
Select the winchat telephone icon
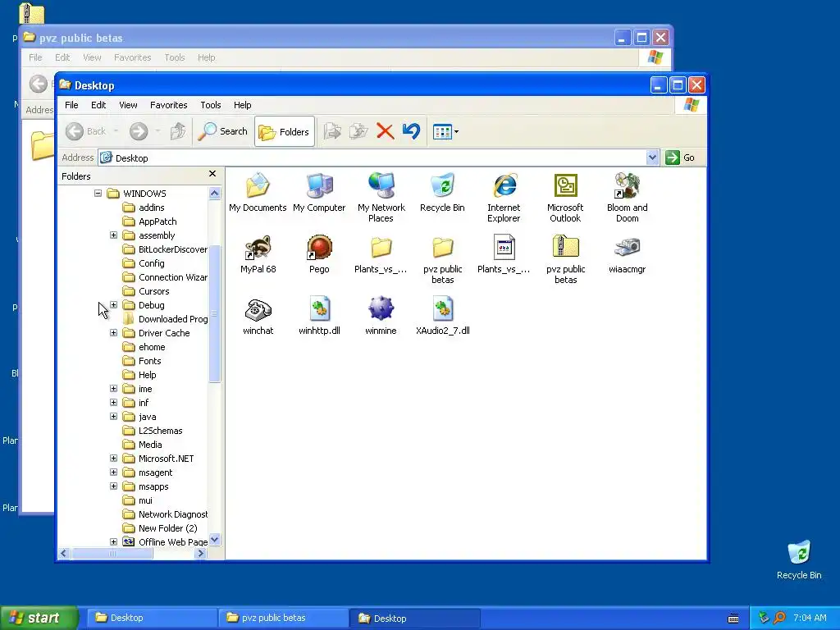258,309
